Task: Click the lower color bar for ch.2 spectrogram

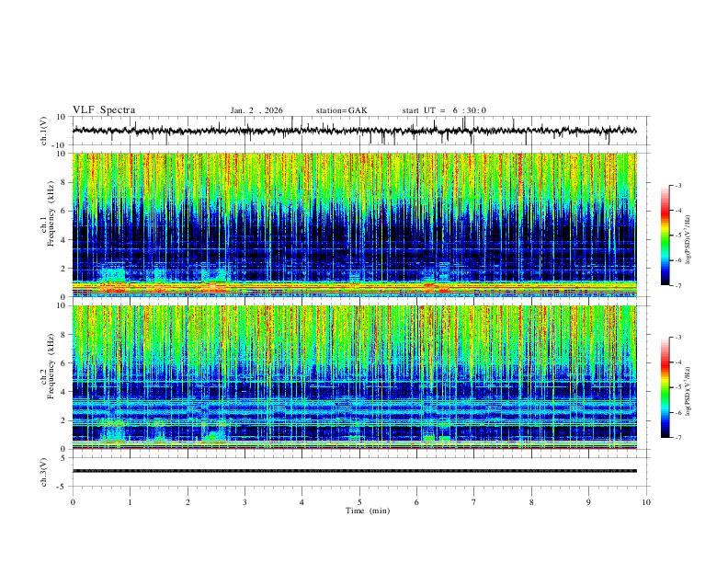Action: [665, 387]
